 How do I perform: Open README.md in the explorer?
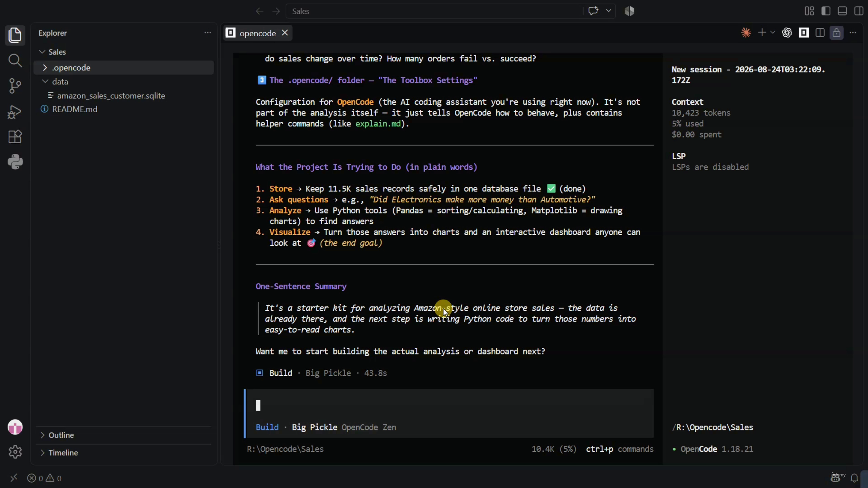[x=75, y=109]
